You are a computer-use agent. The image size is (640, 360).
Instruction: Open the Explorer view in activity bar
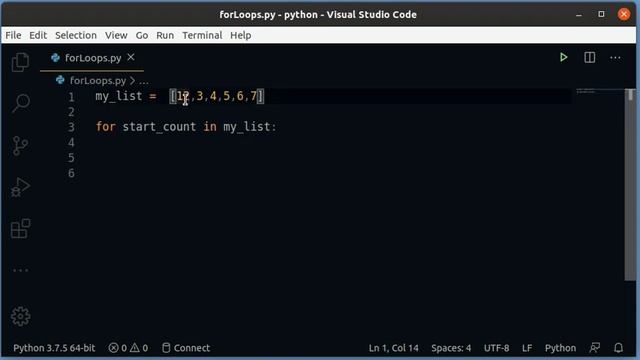[x=20, y=62]
